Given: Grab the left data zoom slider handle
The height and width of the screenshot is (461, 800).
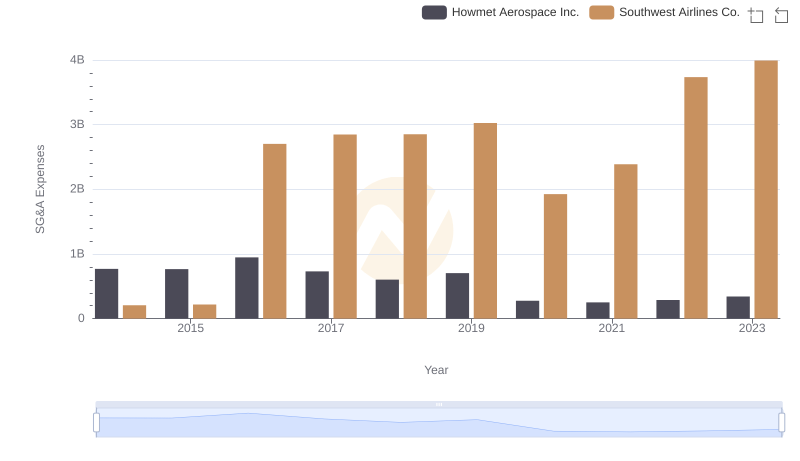Looking at the screenshot, I should pos(96,423).
